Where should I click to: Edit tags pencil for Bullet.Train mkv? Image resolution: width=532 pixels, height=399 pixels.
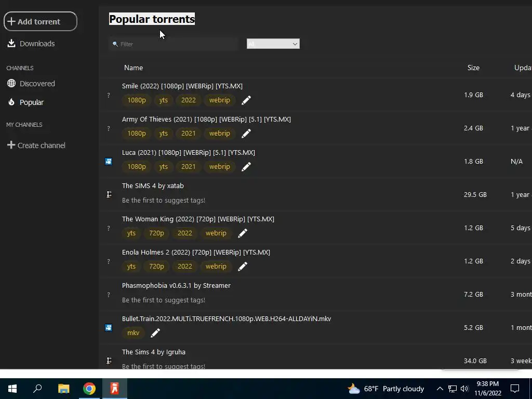coord(155,333)
